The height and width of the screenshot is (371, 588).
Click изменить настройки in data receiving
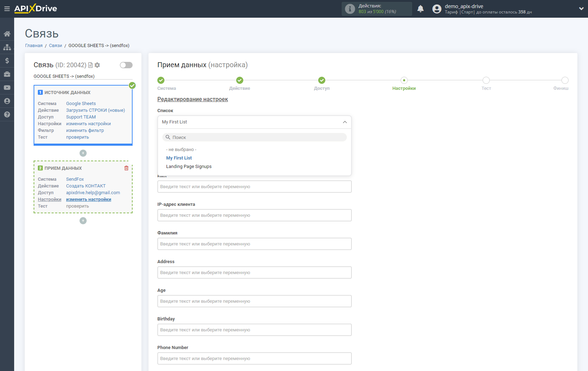tap(88, 199)
